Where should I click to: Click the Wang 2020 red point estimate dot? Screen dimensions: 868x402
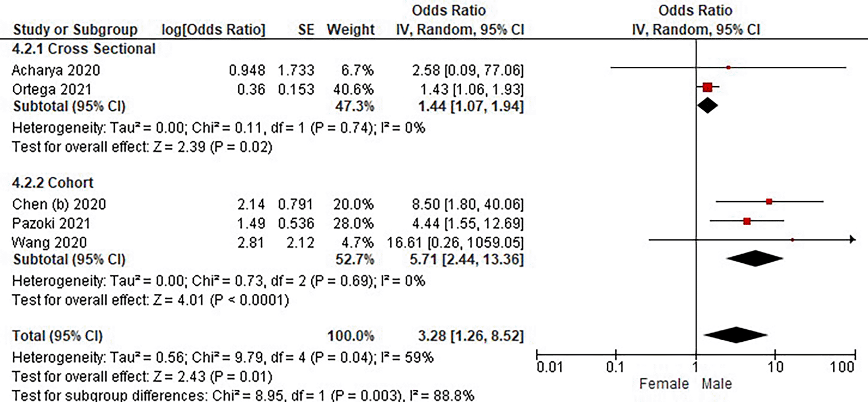tap(792, 239)
